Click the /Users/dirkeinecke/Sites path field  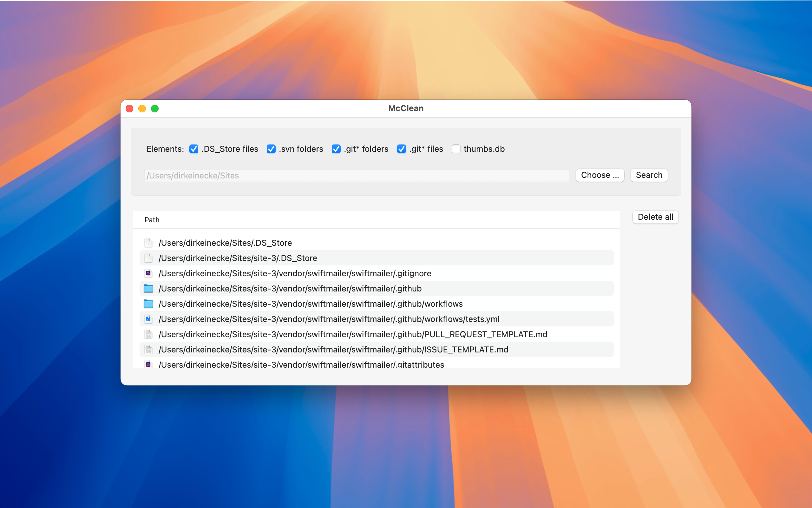(x=356, y=175)
